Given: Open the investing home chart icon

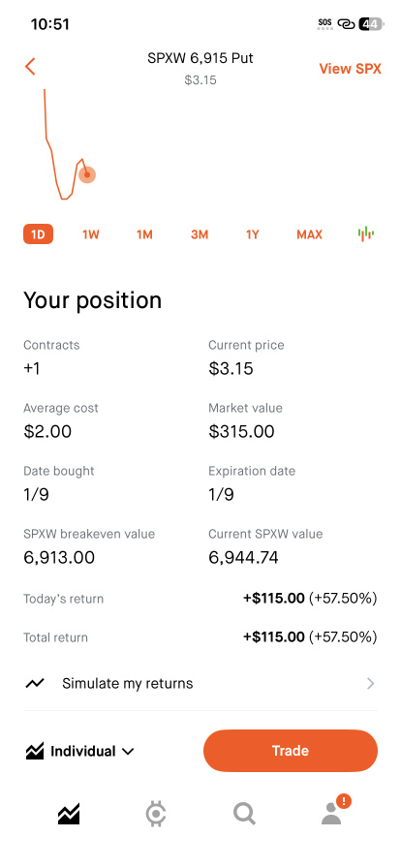Looking at the screenshot, I should [x=69, y=814].
